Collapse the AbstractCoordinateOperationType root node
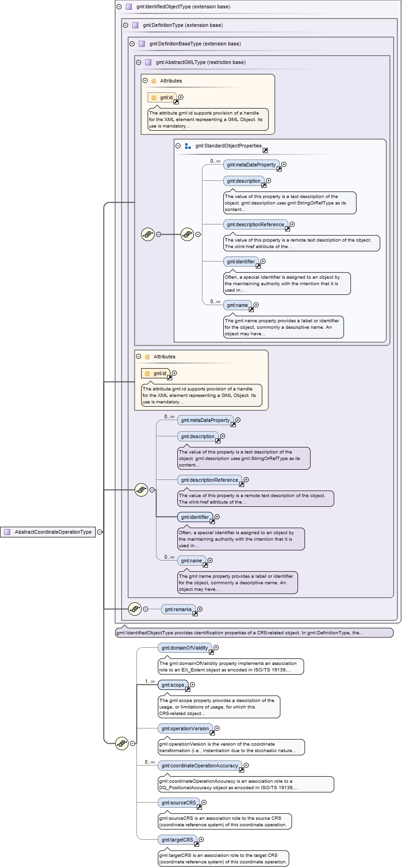The height and width of the screenshot is (868, 402). coord(99,532)
